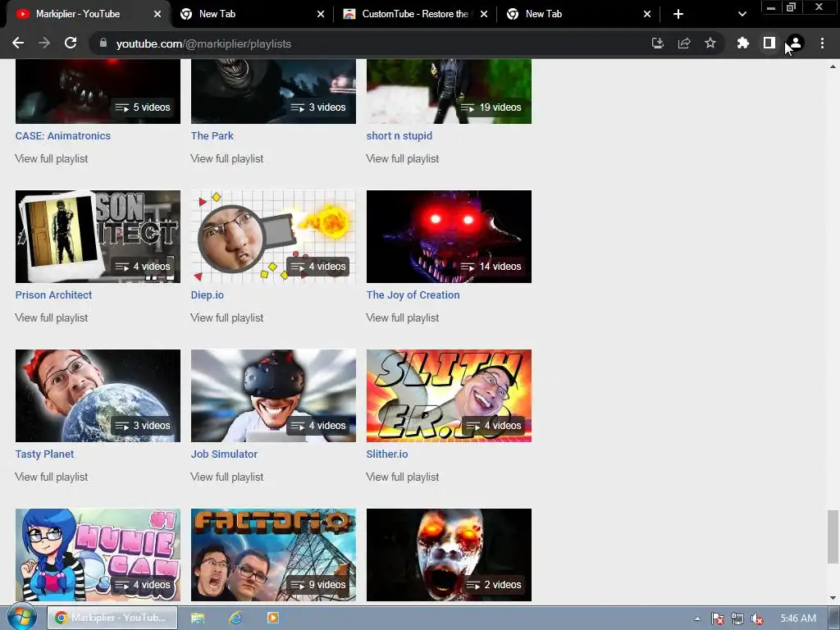Click the address bar URL field
840x630 pixels.
[370, 43]
